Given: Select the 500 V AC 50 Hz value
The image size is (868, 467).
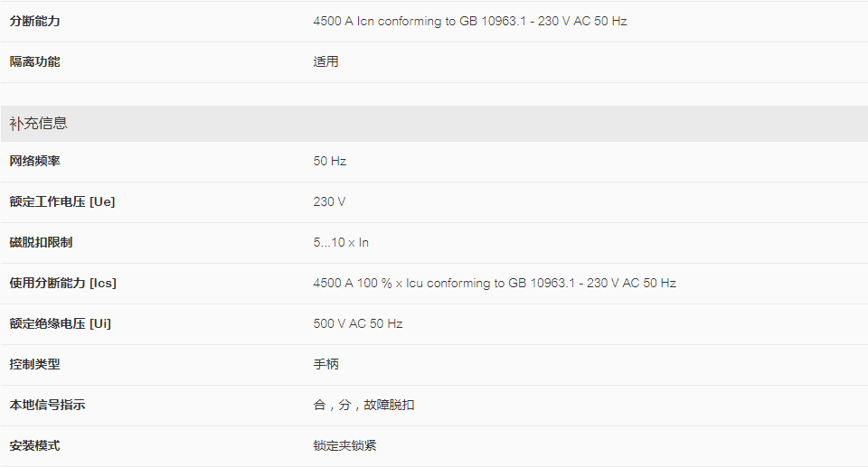Looking at the screenshot, I should tap(358, 323).
